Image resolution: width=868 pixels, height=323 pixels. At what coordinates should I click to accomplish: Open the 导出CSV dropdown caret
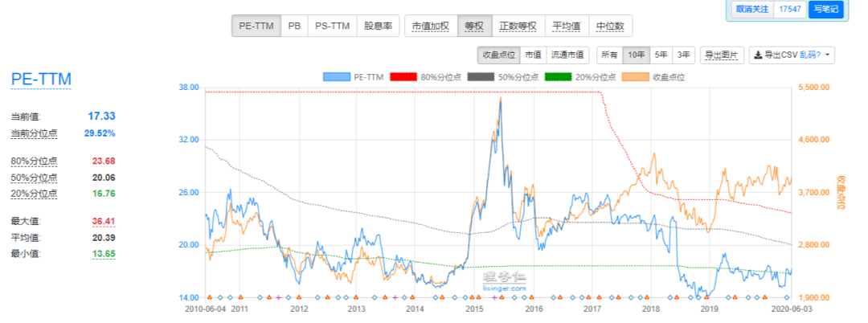pos(829,55)
